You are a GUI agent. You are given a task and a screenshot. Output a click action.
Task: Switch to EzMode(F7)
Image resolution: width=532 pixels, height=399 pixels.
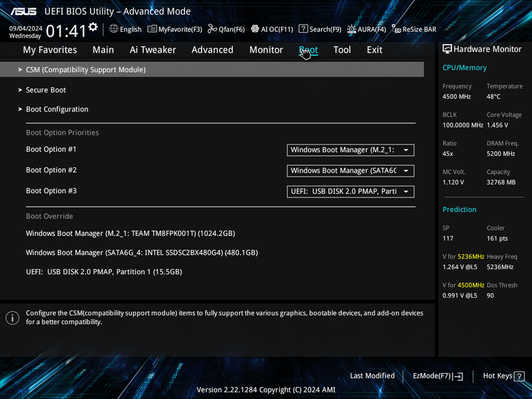(437, 376)
